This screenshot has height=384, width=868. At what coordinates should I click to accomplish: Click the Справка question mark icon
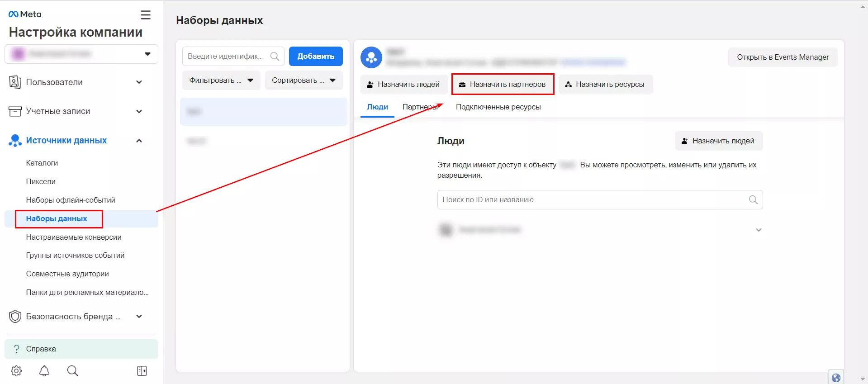tap(17, 349)
